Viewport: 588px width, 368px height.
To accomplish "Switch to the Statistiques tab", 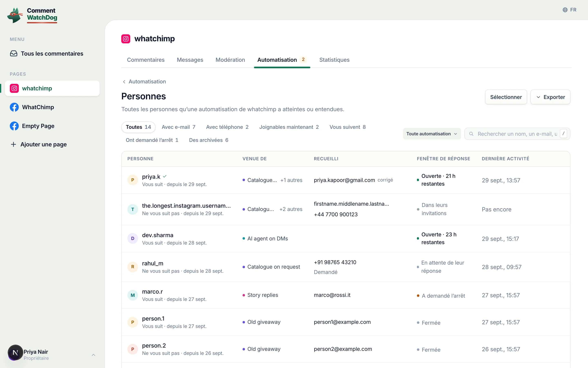I will click(x=334, y=60).
